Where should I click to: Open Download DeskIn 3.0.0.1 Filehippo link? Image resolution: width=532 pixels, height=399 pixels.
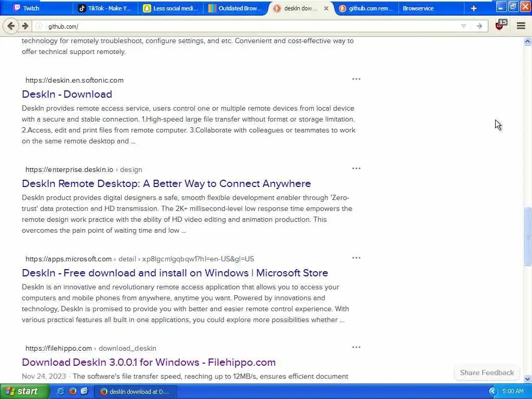click(x=149, y=362)
